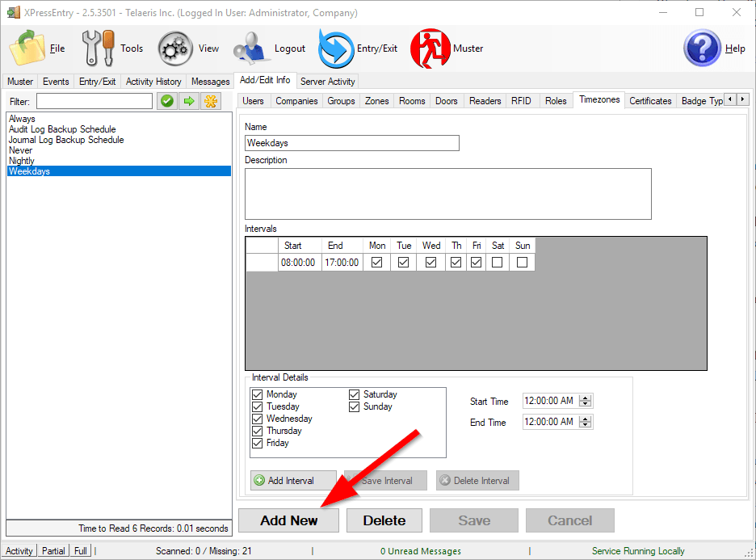This screenshot has height=560, width=756.
Task: Increase Start Time using spinner arrow
Action: (586, 398)
